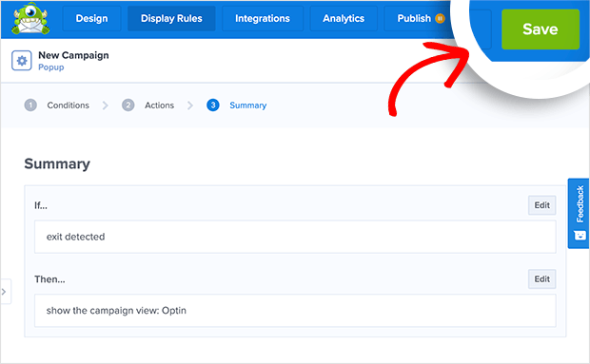Click the smiley icon on Feedback tab
Image resolution: width=590 pixels, height=364 pixels.
click(x=580, y=236)
